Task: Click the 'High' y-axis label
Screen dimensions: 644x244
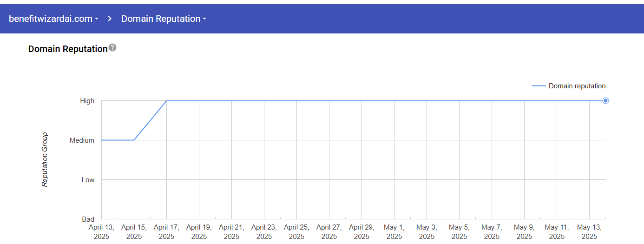Action: click(87, 101)
